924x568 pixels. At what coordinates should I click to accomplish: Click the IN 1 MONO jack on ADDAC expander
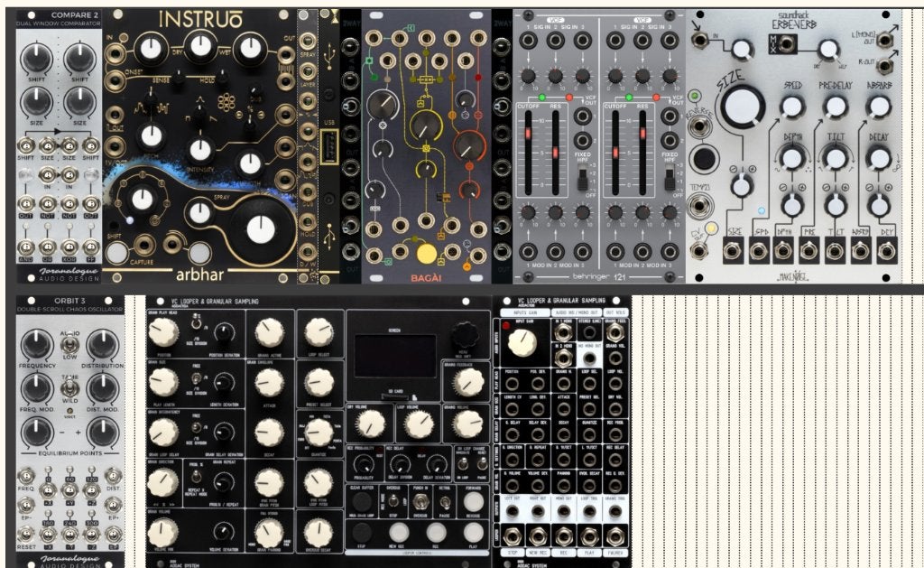pos(563,332)
